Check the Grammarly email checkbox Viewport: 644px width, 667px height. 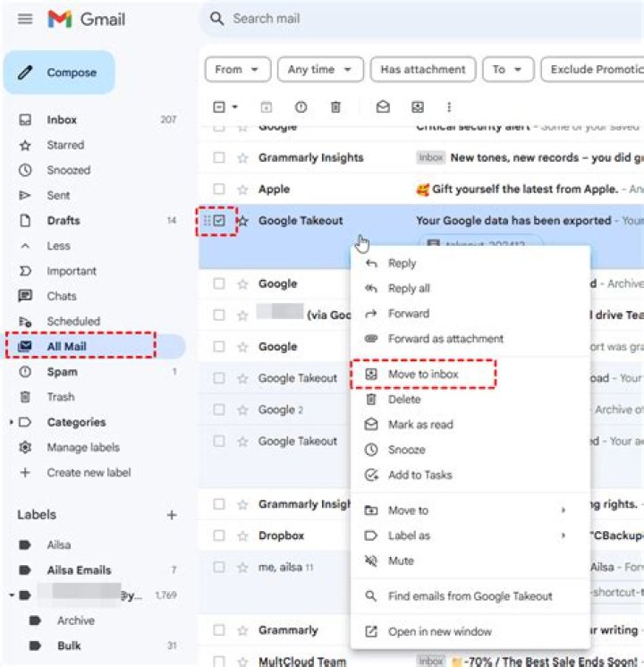point(219,630)
